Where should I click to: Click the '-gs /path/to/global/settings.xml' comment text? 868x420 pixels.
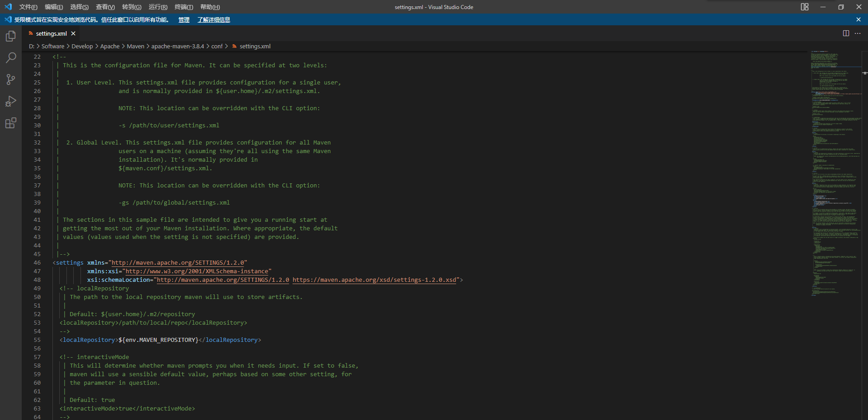pos(174,203)
